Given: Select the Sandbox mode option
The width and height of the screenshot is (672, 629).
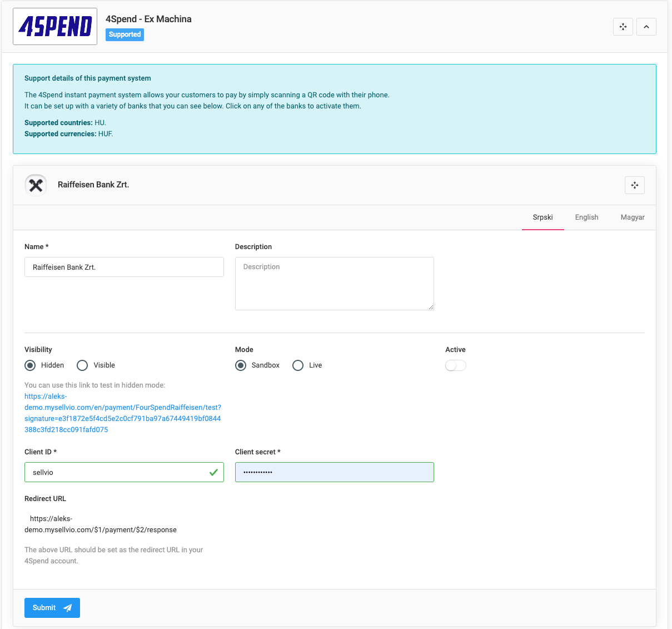Looking at the screenshot, I should point(241,365).
